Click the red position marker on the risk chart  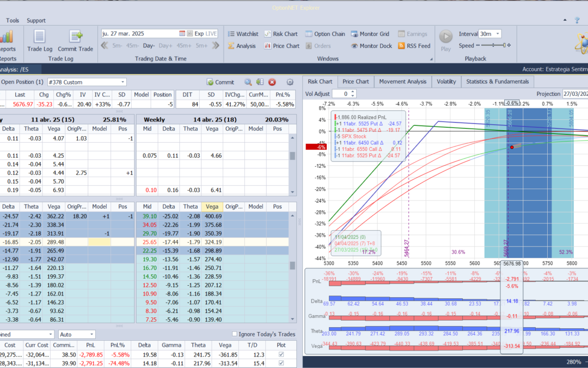coord(512,147)
